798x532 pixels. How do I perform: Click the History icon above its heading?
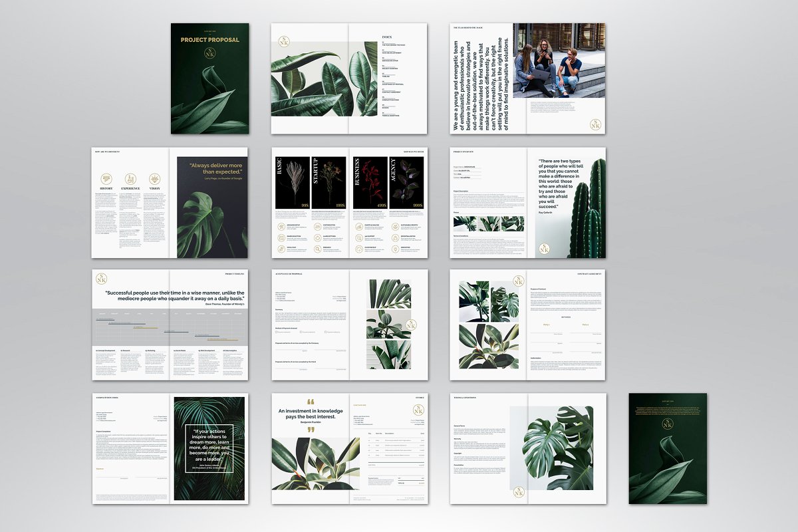106,178
